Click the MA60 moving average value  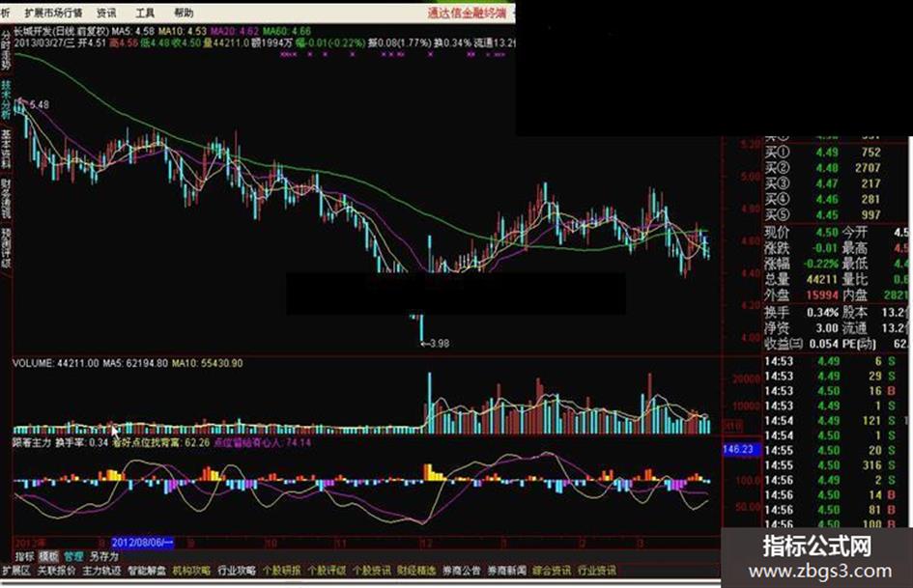(x=287, y=31)
